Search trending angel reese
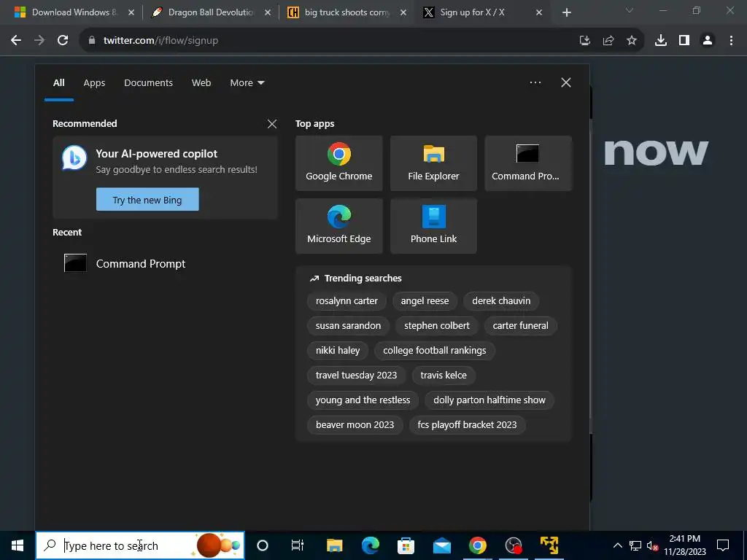The image size is (747, 560). pos(425,301)
